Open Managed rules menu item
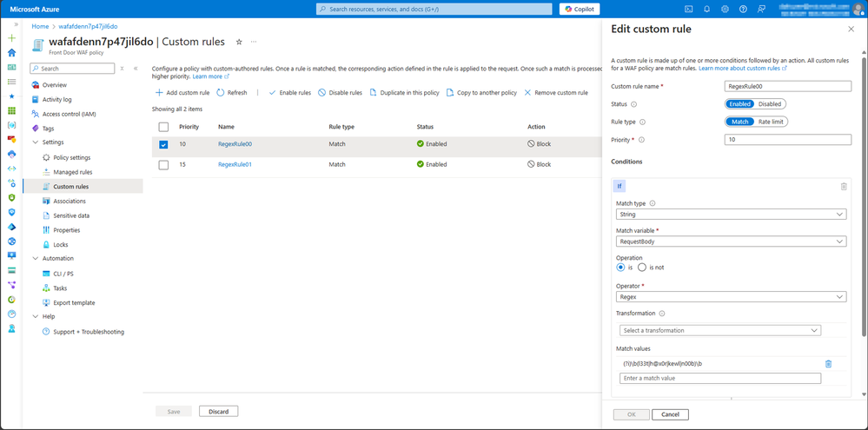Screen dimensions: 868x430 tap(72, 172)
